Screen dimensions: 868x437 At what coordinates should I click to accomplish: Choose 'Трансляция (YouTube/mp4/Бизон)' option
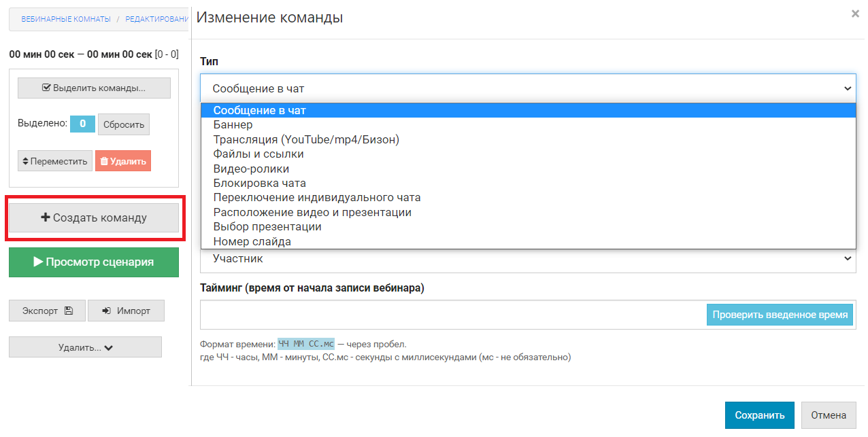tap(306, 139)
